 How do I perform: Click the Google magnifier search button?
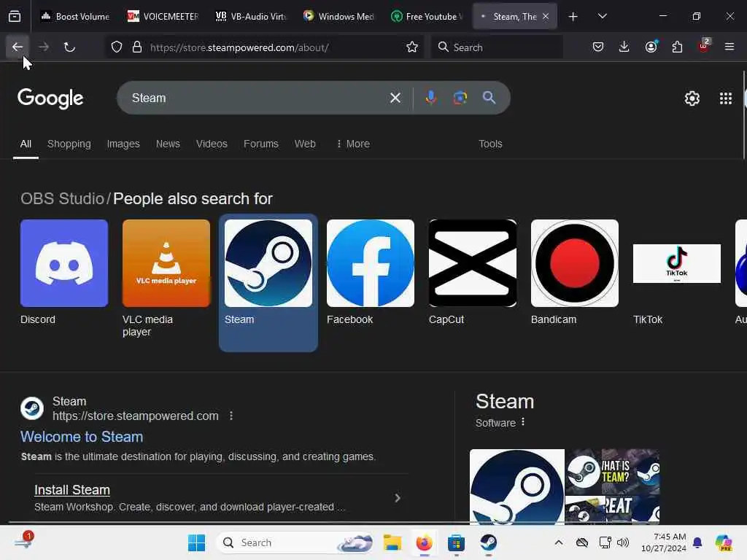pos(489,98)
